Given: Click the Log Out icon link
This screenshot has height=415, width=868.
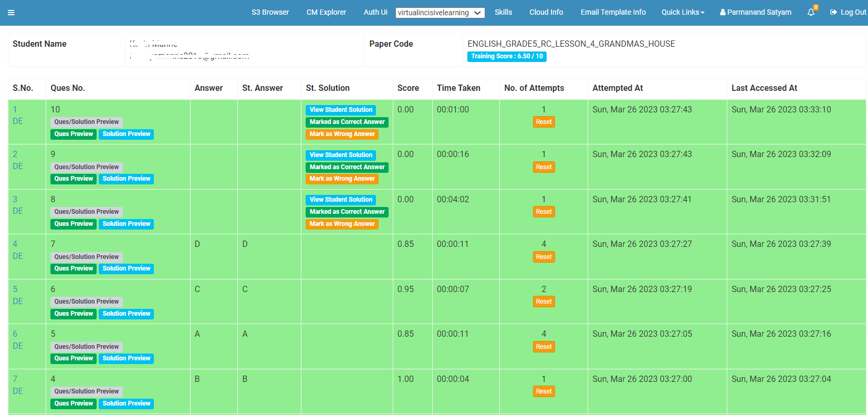Looking at the screenshot, I should 848,12.
